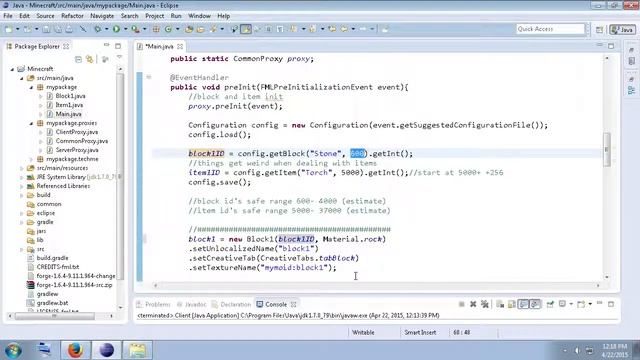This screenshot has width=640, height=360.
Task: Toggle Block Selection Mode toolbar icon
Action: point(269,29)
